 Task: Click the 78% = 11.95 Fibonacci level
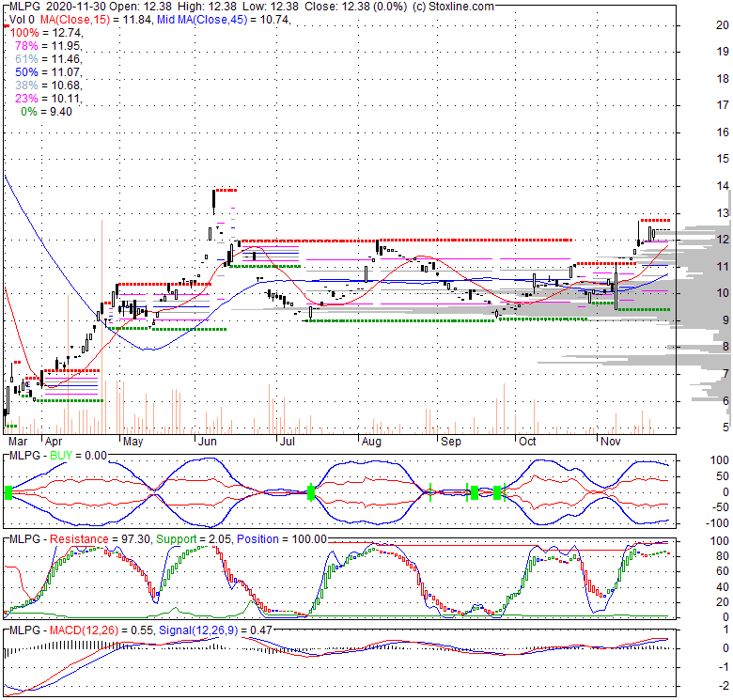[49, 46]
